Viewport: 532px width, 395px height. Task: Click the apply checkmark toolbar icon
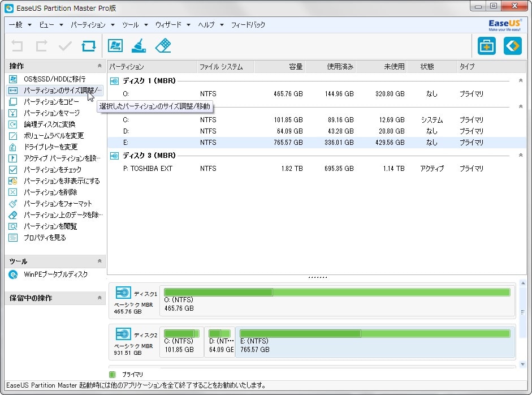pos(65,46)
